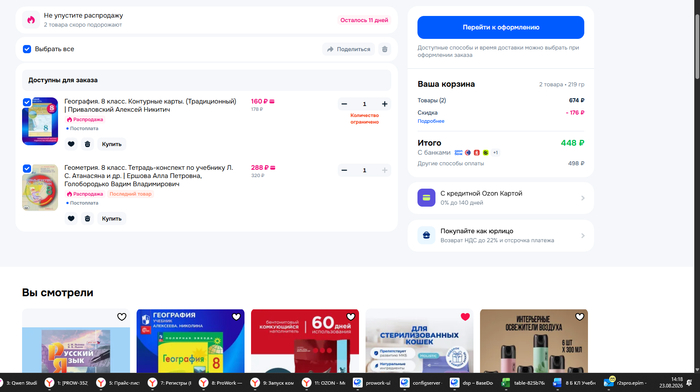Increase quantity of География контурные карты

384,104
